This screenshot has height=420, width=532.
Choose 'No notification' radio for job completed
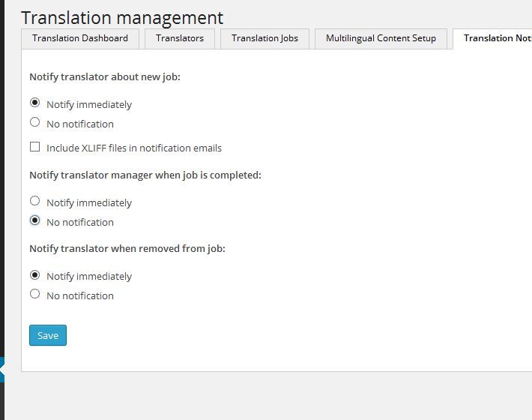(x=35, y=221)
